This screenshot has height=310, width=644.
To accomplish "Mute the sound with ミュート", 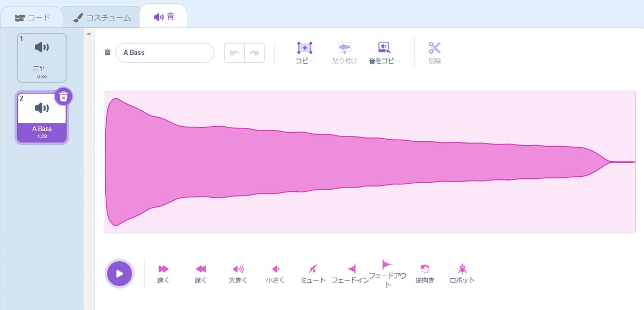I will 313,273.
